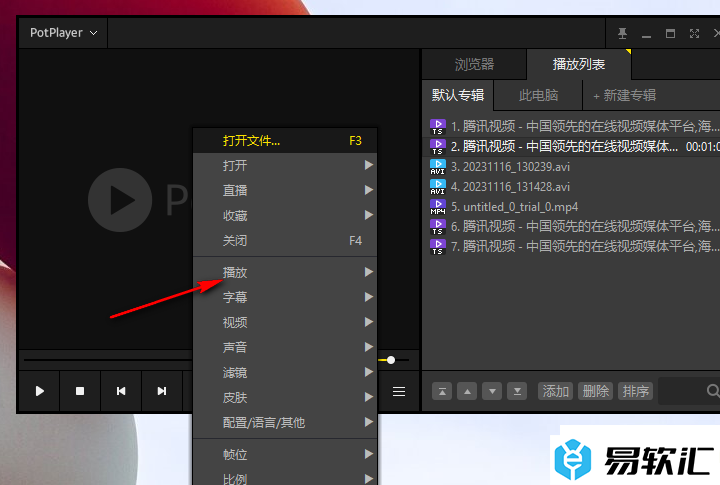Select the 默认专辑 album tab
The width and height of the screenshot is (720, 485).
point(458,95)
